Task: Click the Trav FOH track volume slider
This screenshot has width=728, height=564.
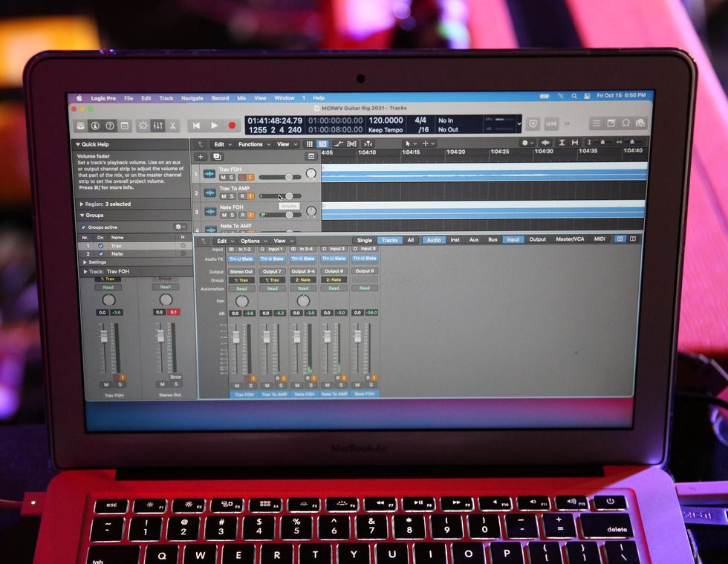Action: point(280,177)
